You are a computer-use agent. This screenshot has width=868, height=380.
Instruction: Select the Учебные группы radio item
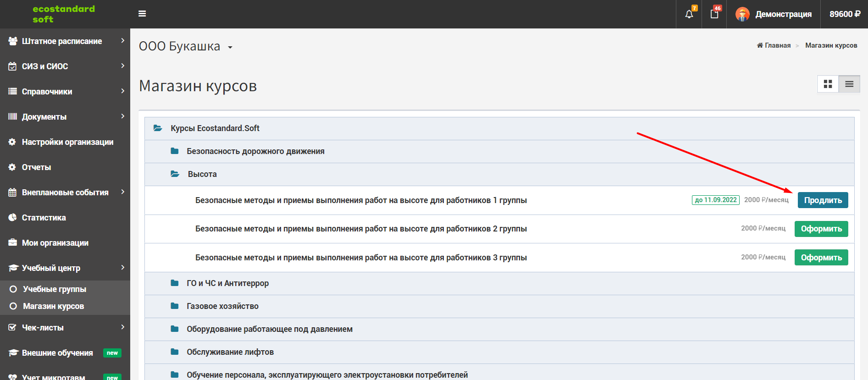tap(13, 289)
